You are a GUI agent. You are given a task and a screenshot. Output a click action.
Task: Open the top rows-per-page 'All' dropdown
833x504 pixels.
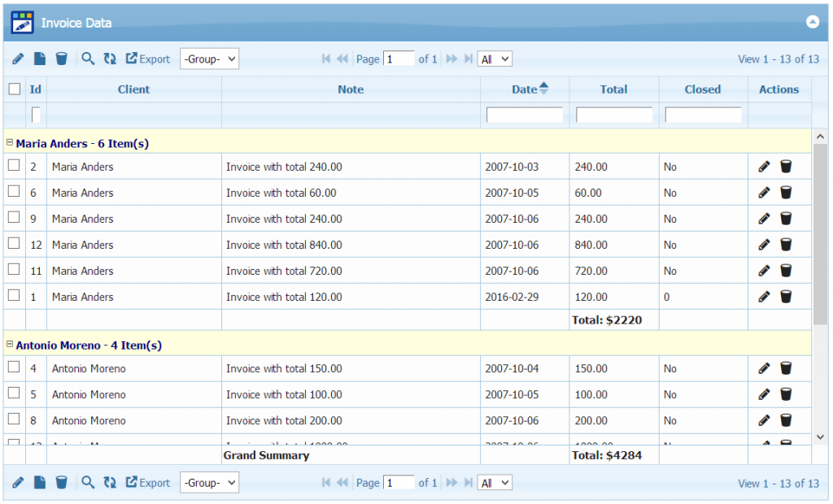pos(495,59)
